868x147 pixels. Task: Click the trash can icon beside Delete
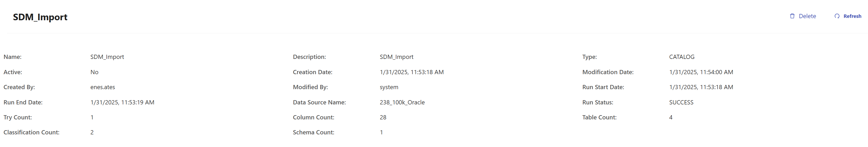(792, 16)
